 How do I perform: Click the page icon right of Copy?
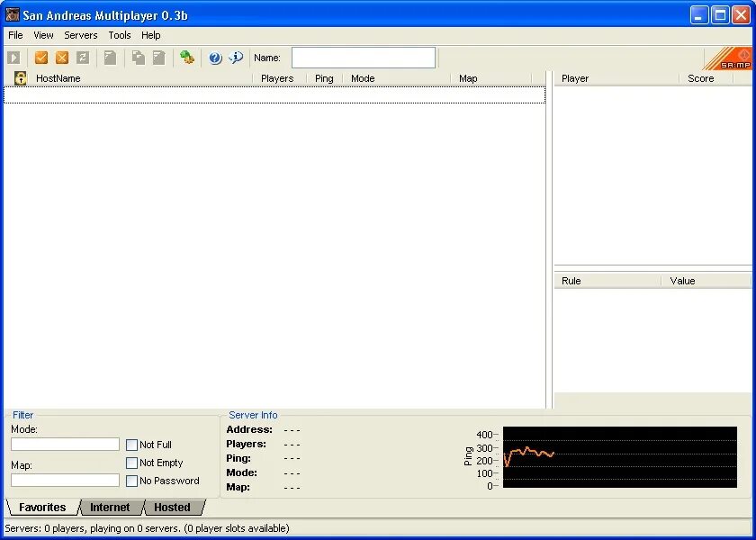pyautogui.click(x=158, y=58)
